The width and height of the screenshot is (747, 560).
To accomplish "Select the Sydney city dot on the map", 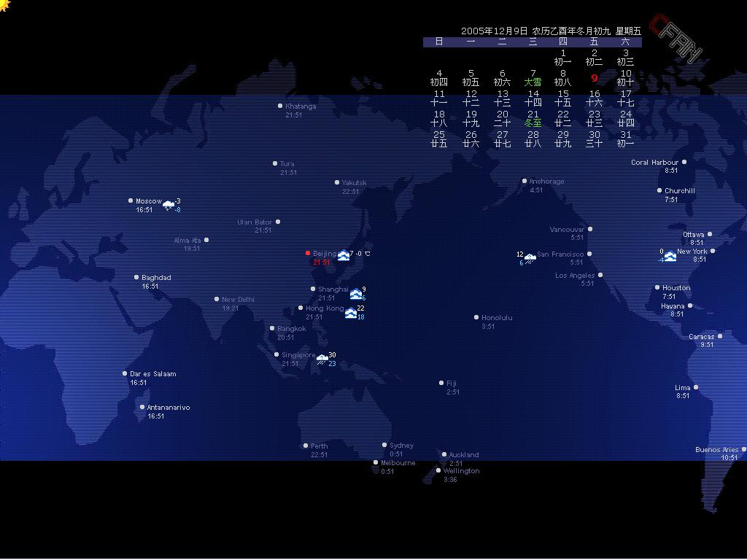I will click(x=384, y=445).
